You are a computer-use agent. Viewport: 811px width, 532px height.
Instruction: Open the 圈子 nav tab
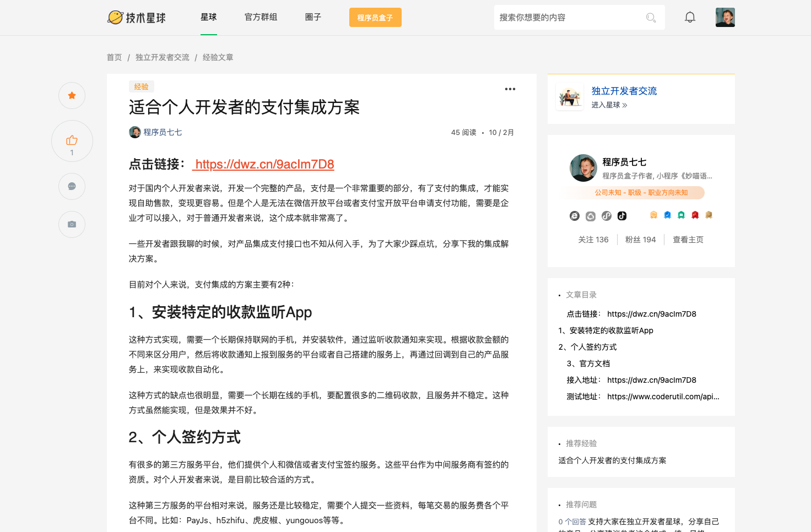click(313, 17)
